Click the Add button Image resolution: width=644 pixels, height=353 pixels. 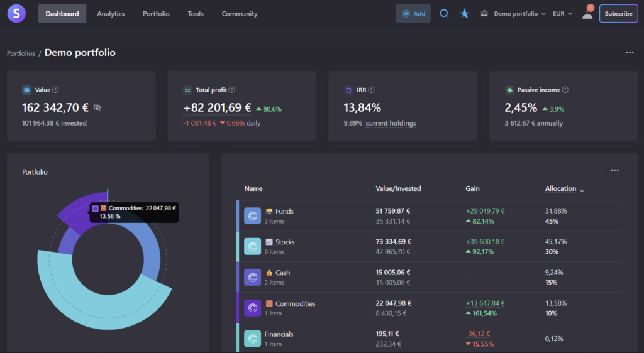click(413, 13)
